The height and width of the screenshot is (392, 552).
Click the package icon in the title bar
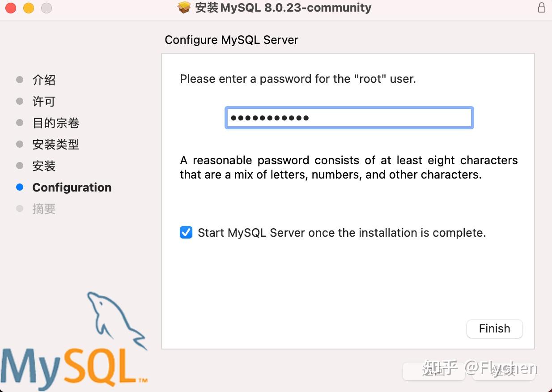click(x=184, y=7)
